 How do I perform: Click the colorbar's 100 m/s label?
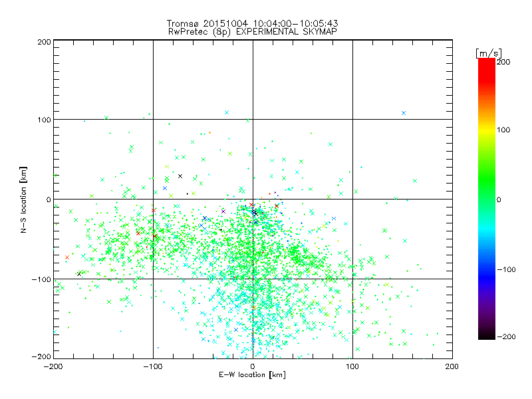click(503, 130)
